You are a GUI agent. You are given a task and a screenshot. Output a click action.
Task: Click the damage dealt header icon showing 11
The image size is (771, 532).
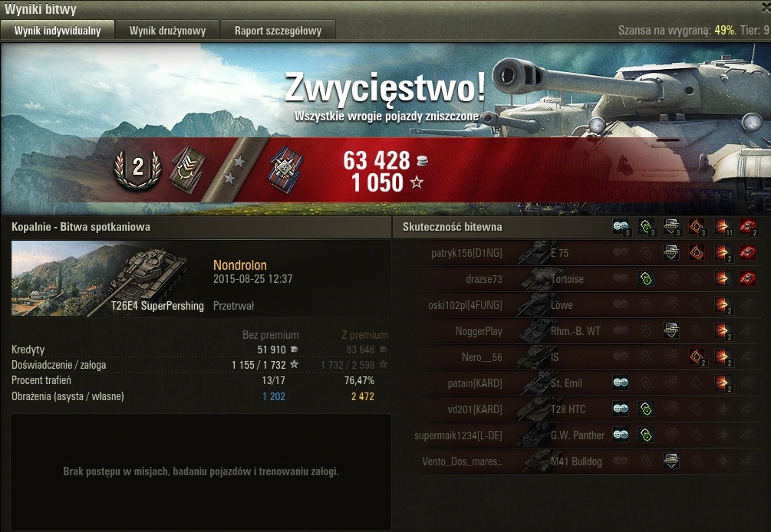point(723,227)
